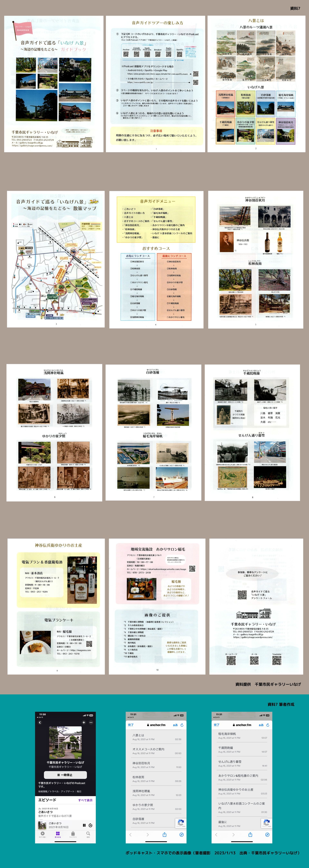Pause playback in the mini player
This screenshot has height=868, width=309.
click(84, 825)
